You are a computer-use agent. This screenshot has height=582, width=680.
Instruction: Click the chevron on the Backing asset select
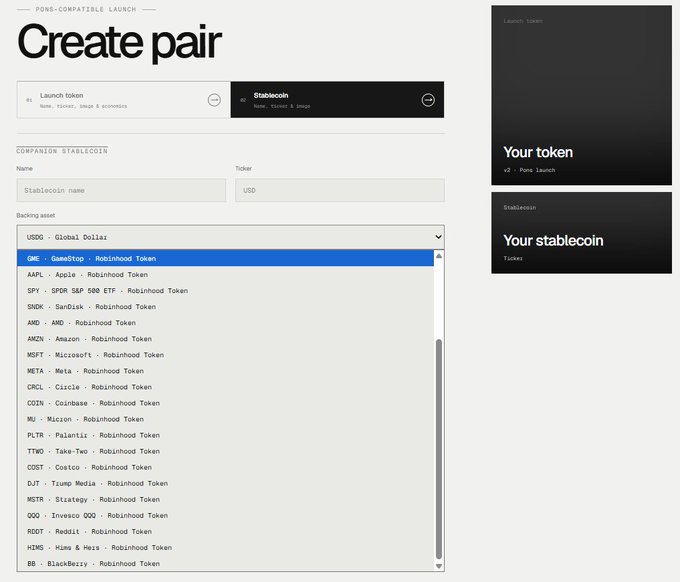[x=438, y=237]
